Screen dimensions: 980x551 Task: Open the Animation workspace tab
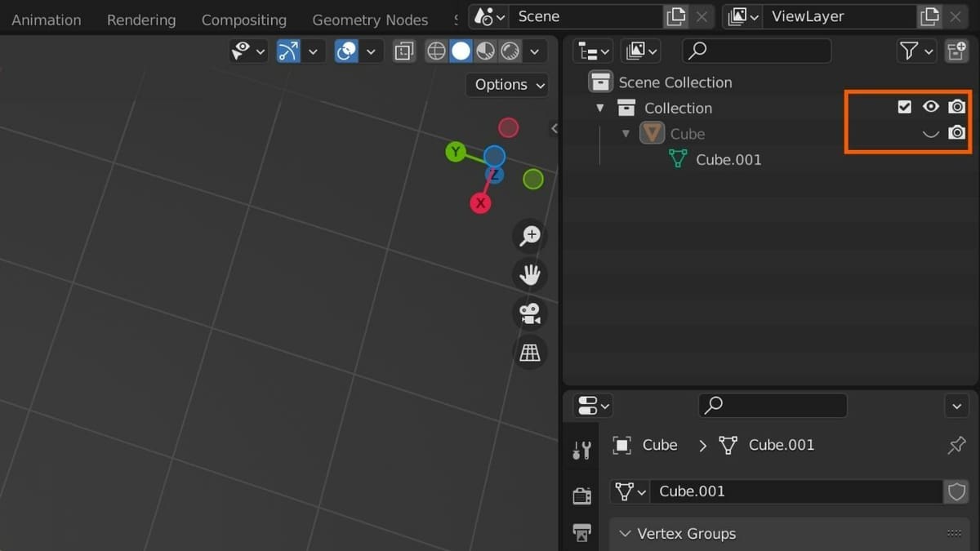click(x=47, y=20)
